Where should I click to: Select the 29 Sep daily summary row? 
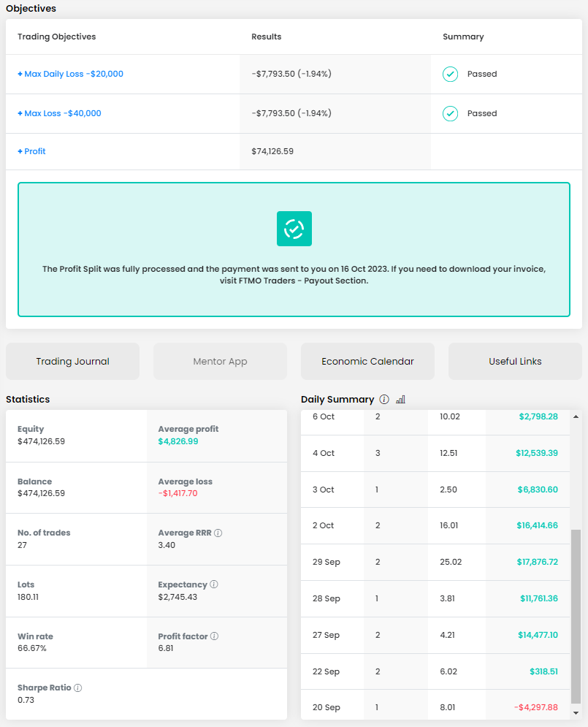435,562
